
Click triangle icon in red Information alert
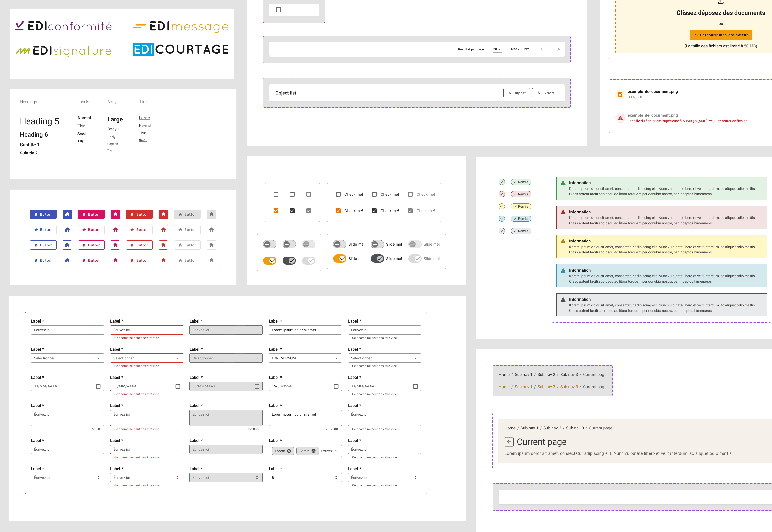tap(563, 212)
